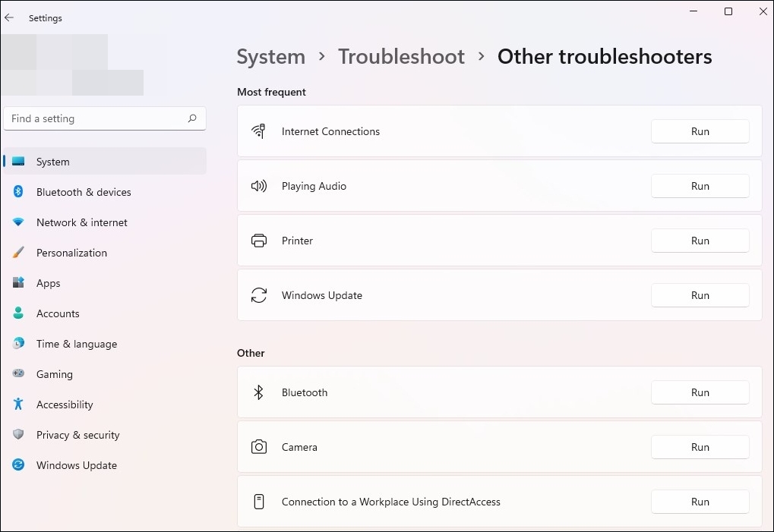The width and height of the screenshot is (774, 532).
Task: Click the Accounts person icon
Action: [19, 313]
